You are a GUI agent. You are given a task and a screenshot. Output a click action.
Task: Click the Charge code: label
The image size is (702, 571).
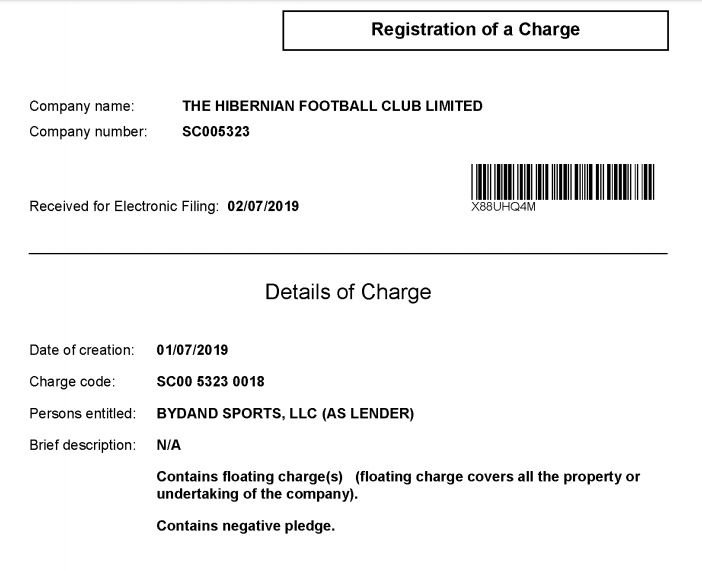(x=72, y=382)
